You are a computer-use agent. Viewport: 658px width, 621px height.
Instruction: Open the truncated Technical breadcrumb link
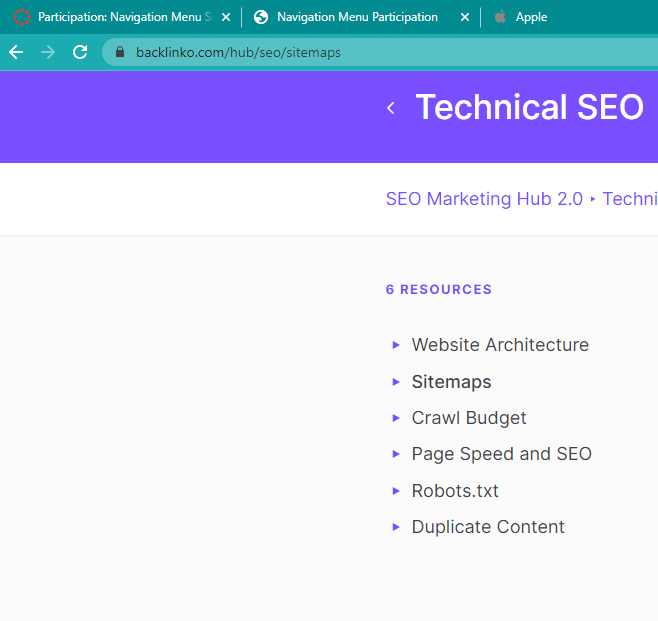click(630, 199)
